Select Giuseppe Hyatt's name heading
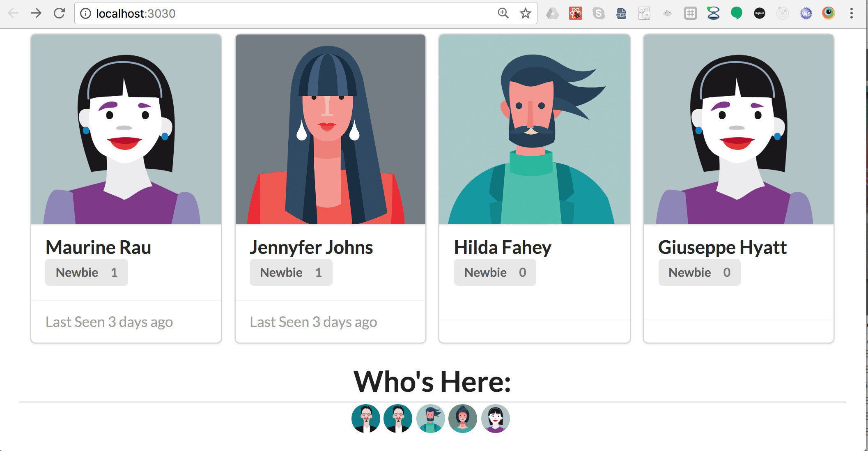Screen dimensions: 868x451 tap(722, 247)
